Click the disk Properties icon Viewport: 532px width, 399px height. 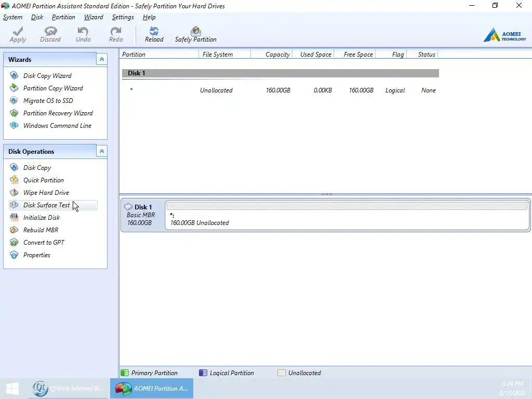click(14, 255)
